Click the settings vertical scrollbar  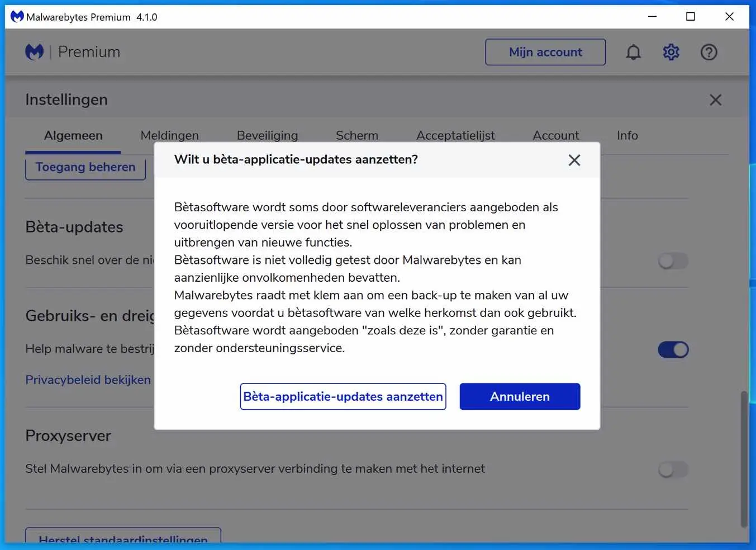pyautogui.click(x=744, y=458)
